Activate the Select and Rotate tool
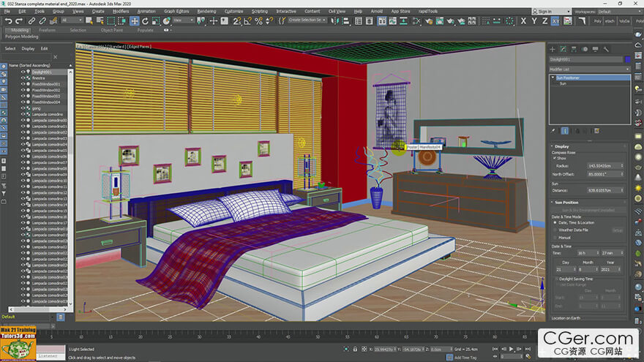This screenshot has width=644, height=362. 145,21
